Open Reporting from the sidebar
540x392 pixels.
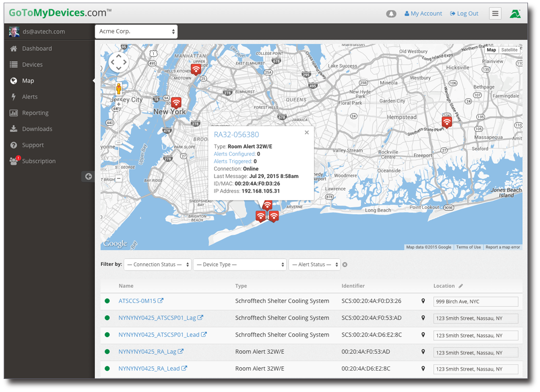click(35, 113)
